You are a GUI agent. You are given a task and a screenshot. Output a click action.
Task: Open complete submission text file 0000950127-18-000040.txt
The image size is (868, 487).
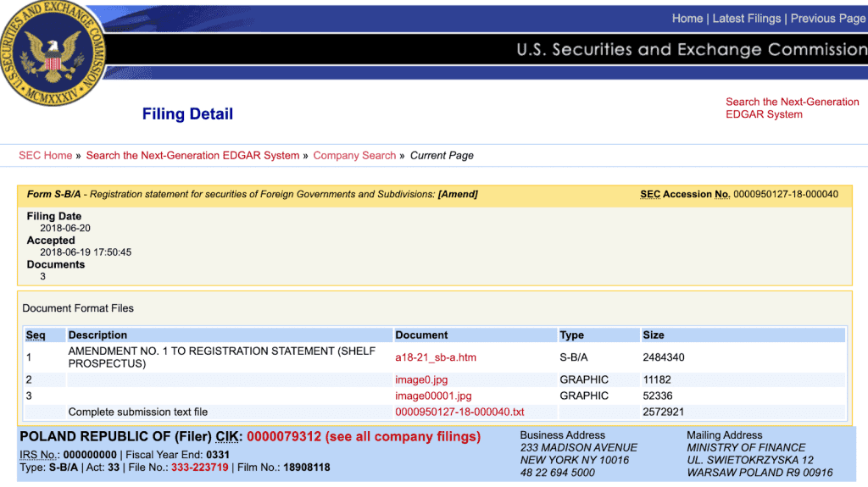pos(459,412)
